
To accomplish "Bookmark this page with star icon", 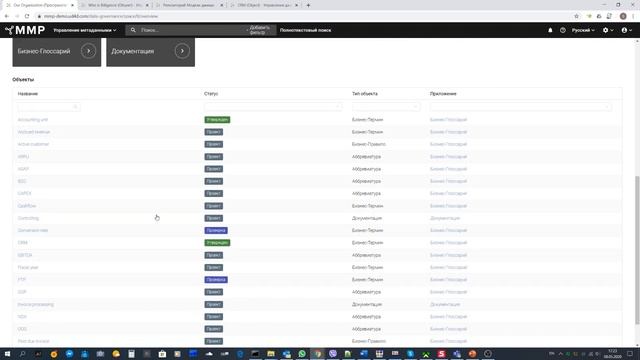I will [x=576, y=16].
